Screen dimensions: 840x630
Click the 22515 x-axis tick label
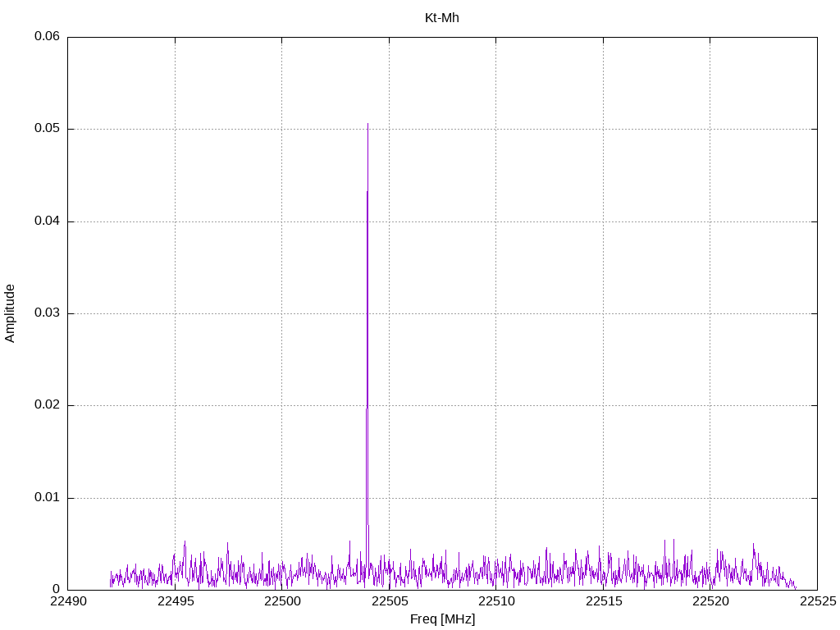(x=604, y=601)
